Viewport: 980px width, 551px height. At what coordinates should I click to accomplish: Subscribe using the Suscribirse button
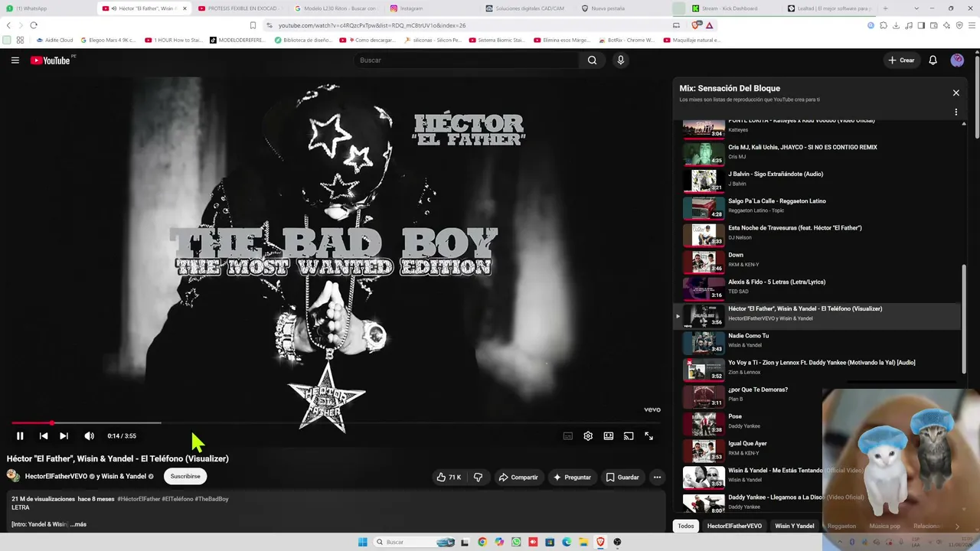coord(185,477)
